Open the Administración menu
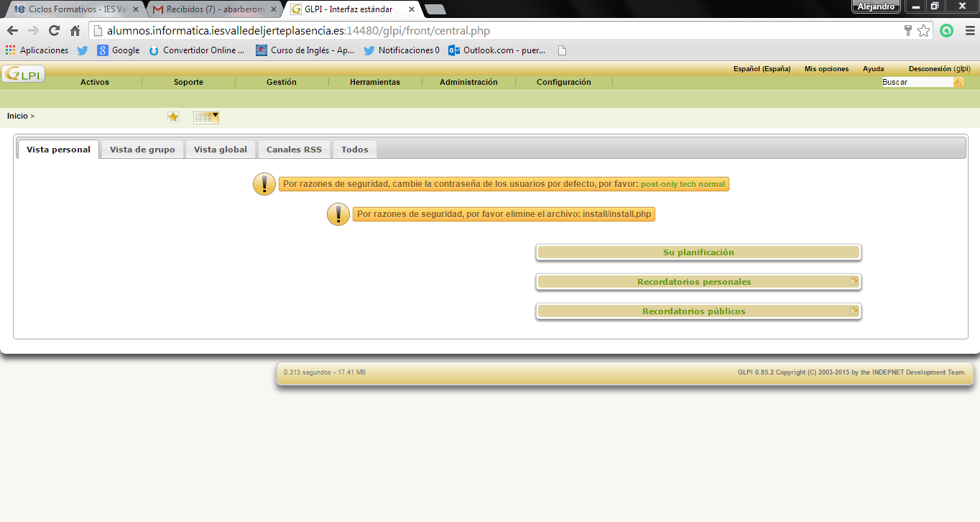Screen dimensions: 980x522 (468, 82)
